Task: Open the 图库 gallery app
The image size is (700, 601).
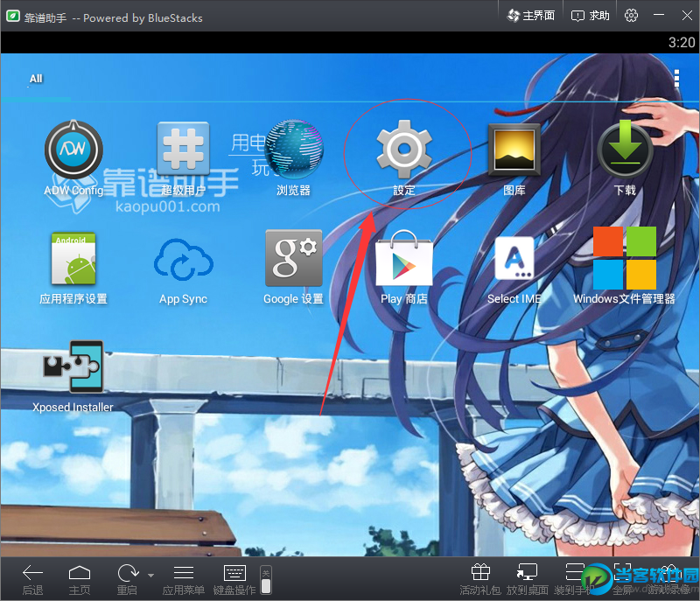Action: [514, 159]
